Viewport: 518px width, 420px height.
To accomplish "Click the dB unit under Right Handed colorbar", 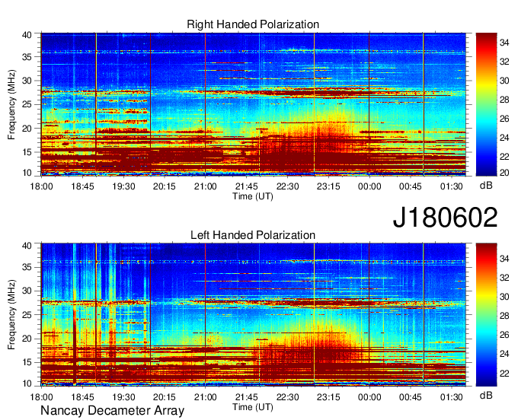I will tap(486, 186).
